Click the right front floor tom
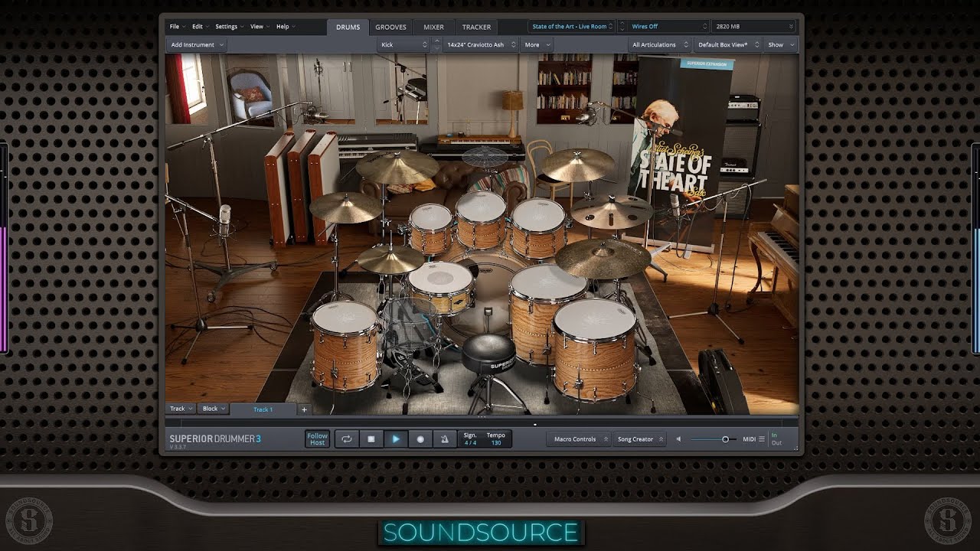This screenshot has height=551, width=980. (595, 350)
